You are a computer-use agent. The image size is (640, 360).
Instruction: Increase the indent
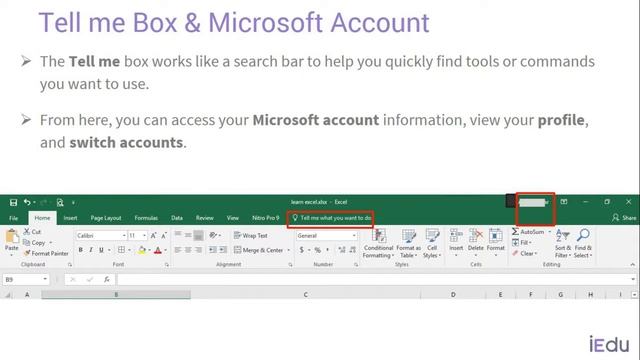(223, 250)
